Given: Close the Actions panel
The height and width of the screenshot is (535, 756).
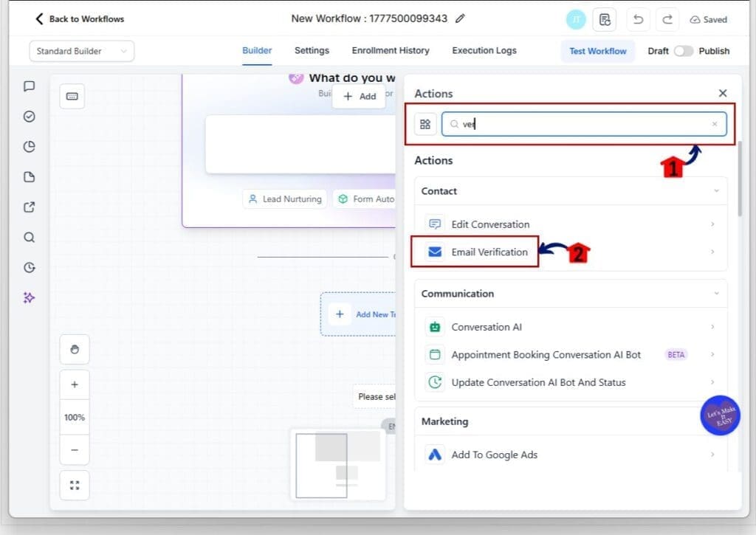Looking at the screenshot, I should pos(722,94).
